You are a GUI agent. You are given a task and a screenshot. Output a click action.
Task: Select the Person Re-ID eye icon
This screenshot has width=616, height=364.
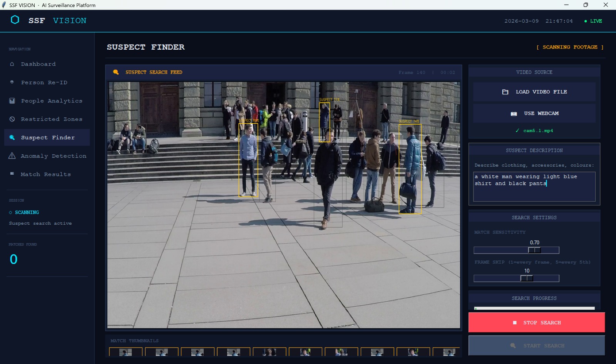[12, 82]
